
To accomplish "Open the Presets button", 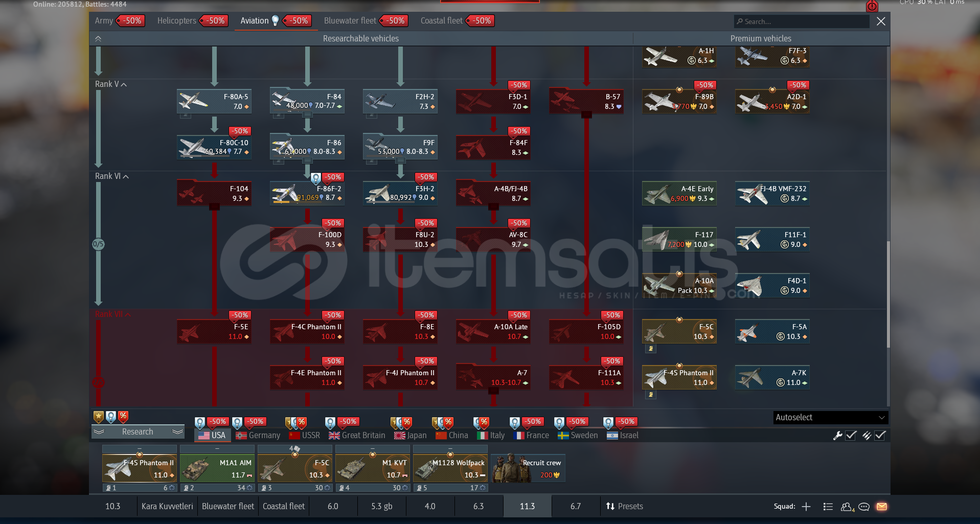I will (624, 506).
